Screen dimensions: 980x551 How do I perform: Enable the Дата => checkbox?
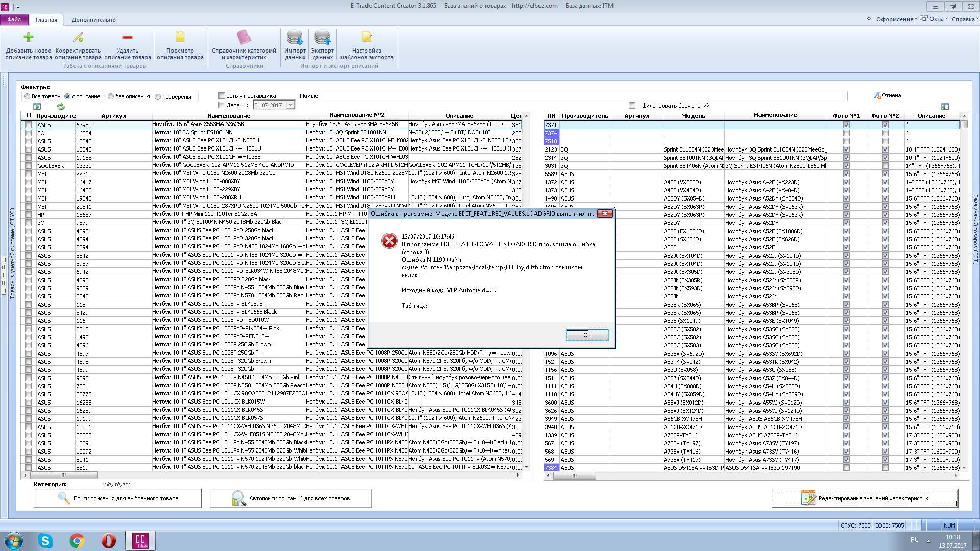click(x=222, y=105)
